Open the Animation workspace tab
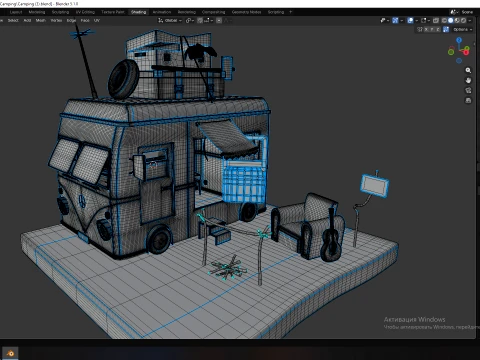 (x=162, y=12)
